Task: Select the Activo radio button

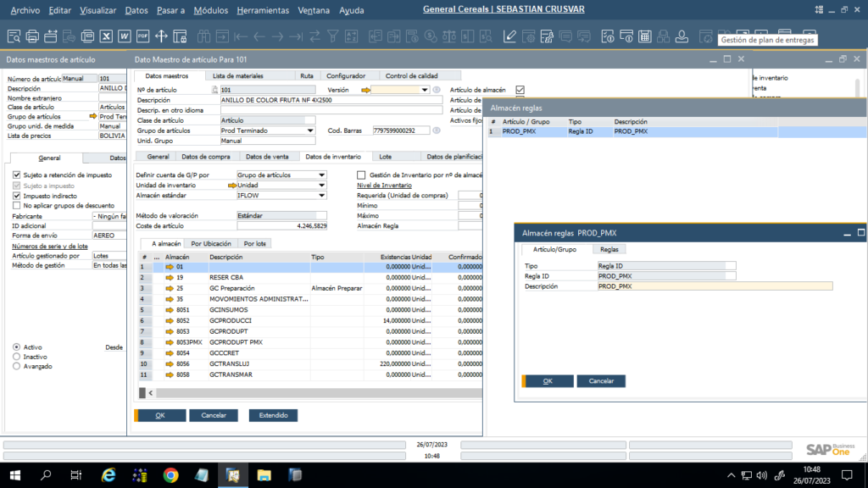Action: [17, 347]
